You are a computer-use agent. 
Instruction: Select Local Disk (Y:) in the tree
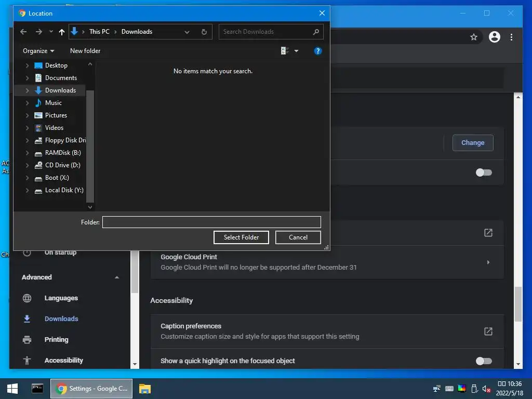pos(64,190)
